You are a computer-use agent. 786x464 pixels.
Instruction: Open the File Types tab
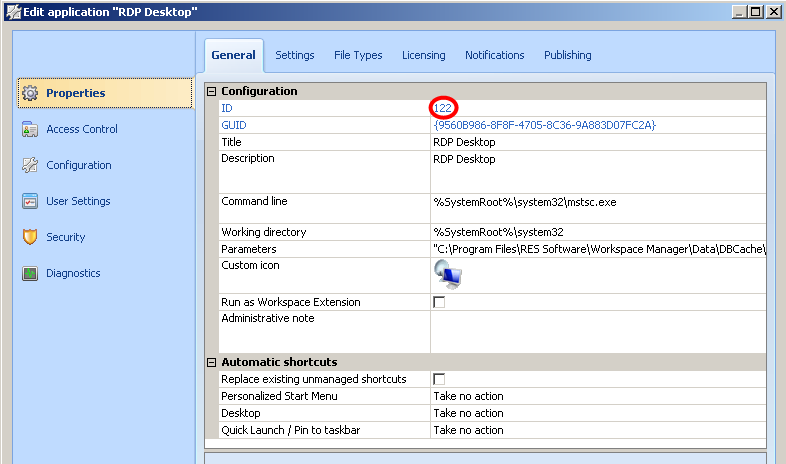coord(358,55)
